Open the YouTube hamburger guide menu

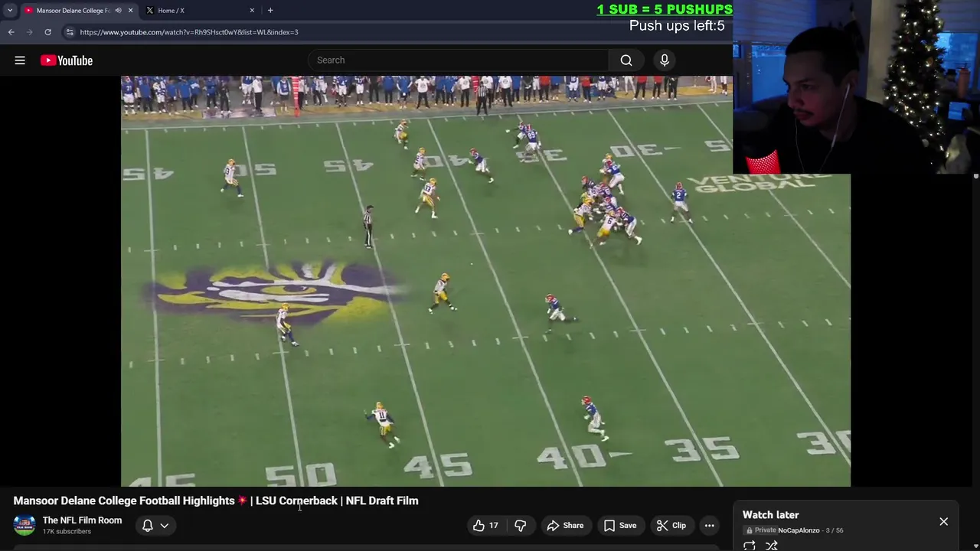coord(20,60)
